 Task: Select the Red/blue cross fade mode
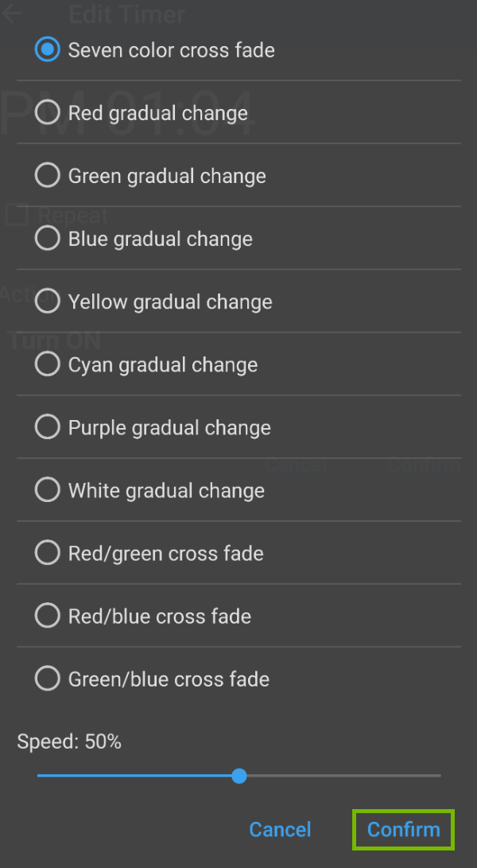coord(47,615)
